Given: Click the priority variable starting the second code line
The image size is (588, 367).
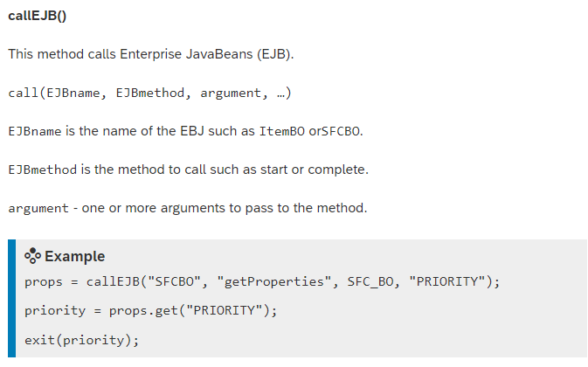Looking at the screenshot, I should click(x=54, y=310).
